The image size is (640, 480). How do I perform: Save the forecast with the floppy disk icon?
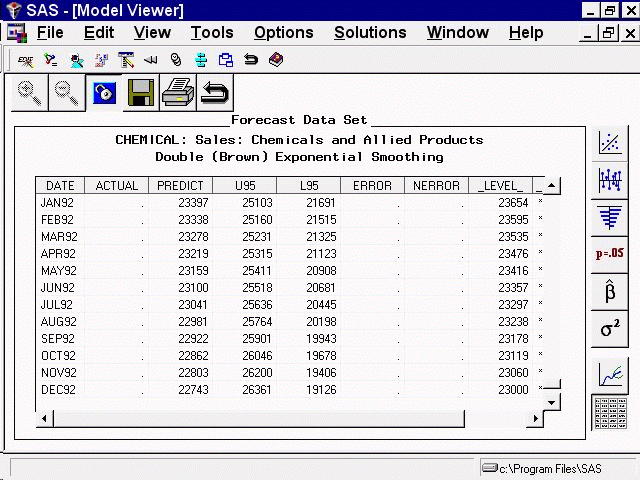click(139, 93)
